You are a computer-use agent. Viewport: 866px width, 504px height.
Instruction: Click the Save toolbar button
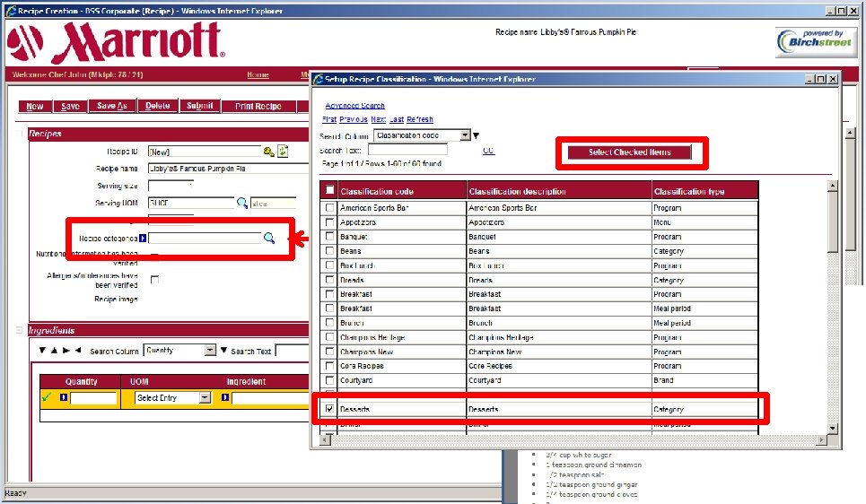point(70,106)
